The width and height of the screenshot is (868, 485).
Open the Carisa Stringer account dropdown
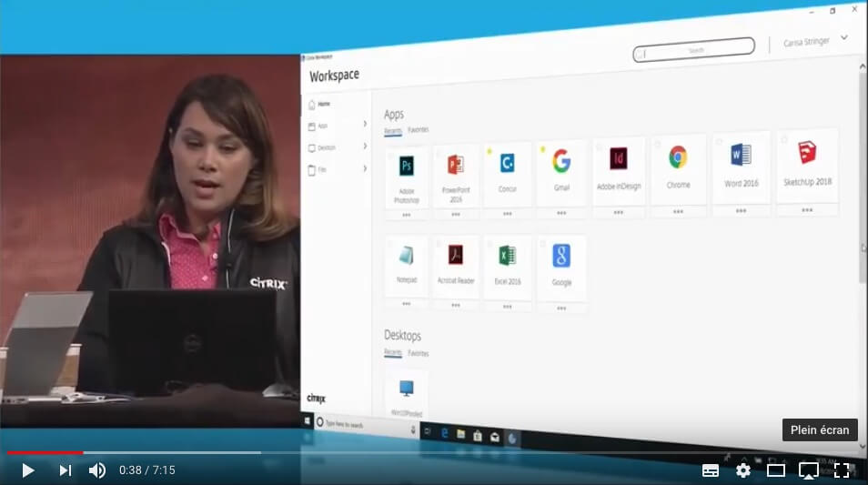(844, 38)
